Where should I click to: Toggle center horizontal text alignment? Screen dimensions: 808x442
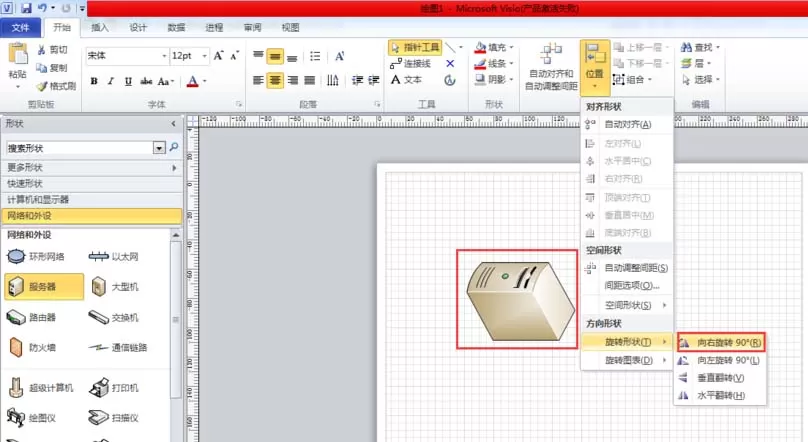tap(275, 80)
